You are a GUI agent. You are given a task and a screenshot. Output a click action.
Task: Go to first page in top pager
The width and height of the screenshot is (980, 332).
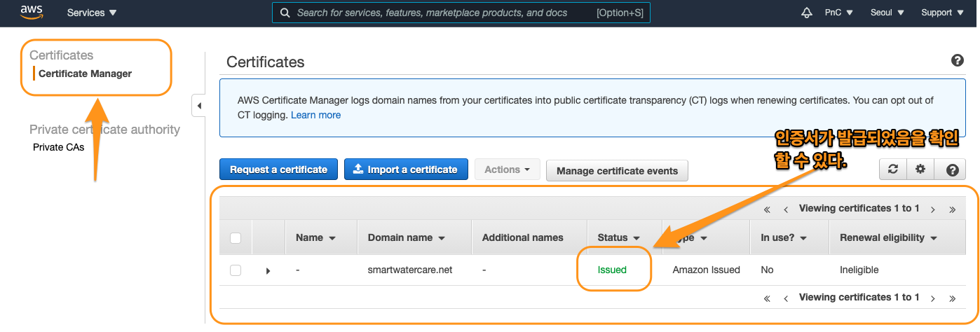[x=767, y=209]
